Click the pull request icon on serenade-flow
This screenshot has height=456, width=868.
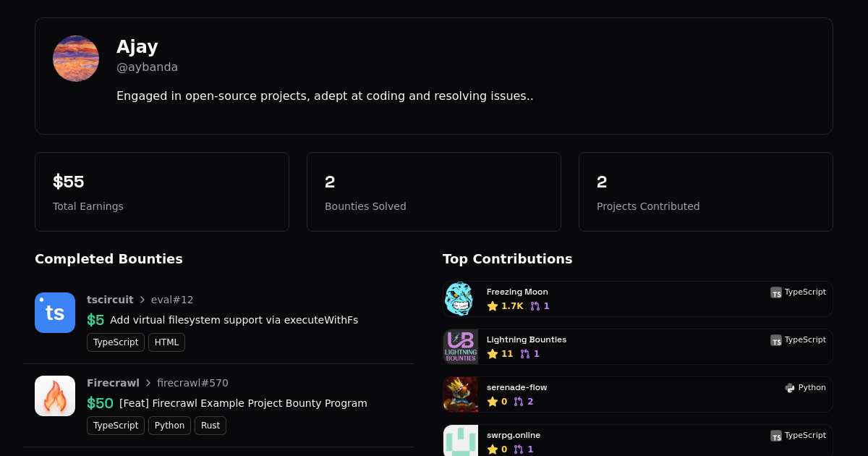click(x=519, y=402)
